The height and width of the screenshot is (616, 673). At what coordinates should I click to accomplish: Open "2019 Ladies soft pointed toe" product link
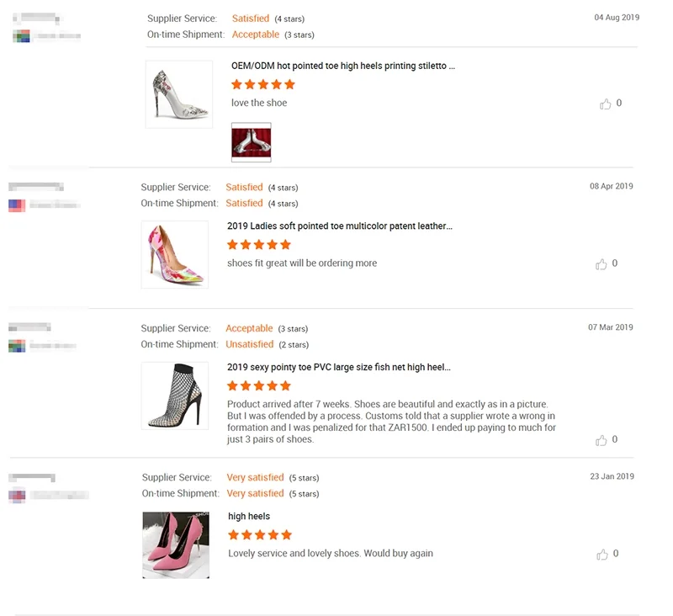[x=339, y=226]
